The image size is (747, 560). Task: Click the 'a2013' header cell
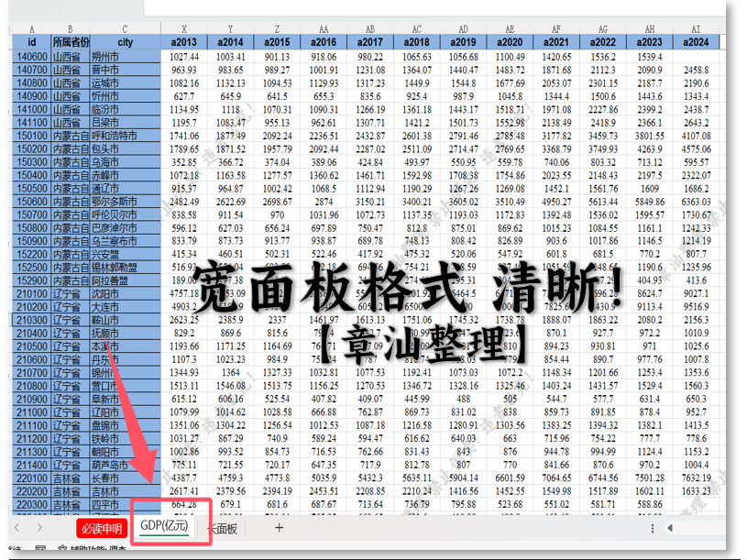(184, 42)
